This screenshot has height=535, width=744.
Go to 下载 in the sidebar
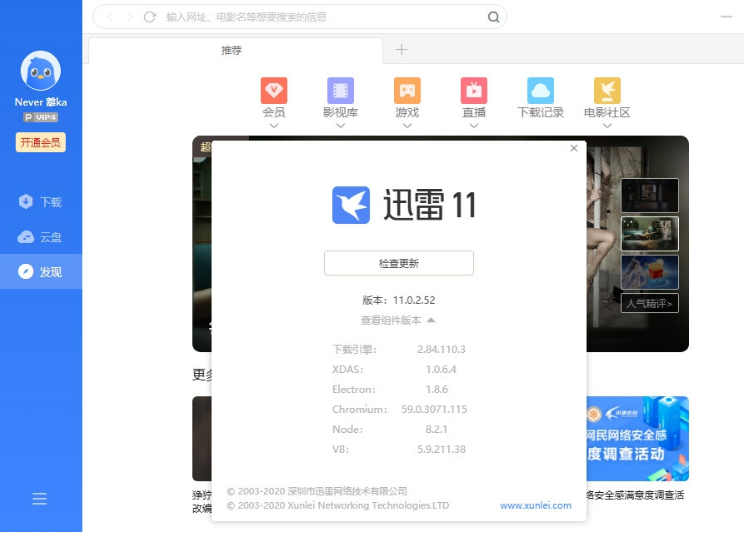(x=41, y=202)
